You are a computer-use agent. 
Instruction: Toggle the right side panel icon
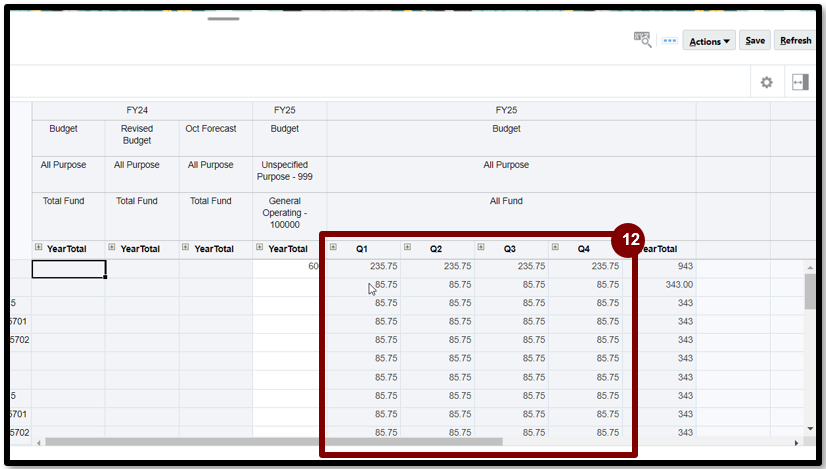pos(799,82)
